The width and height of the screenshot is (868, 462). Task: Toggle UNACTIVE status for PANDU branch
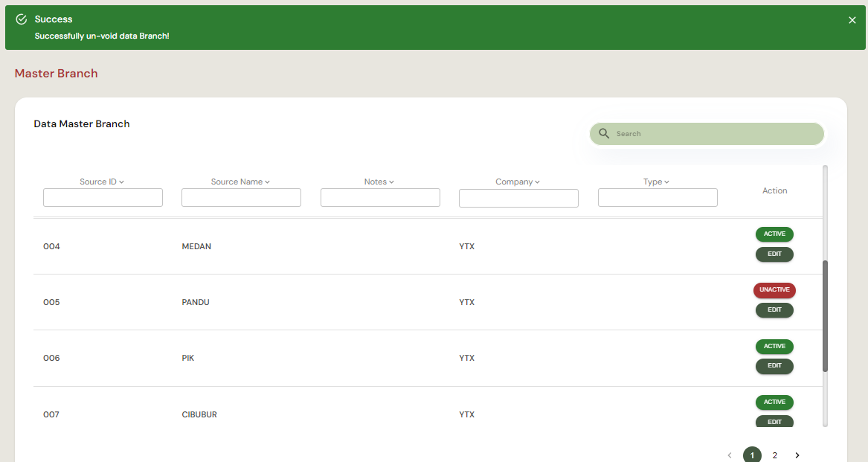(x=774, y=290)
